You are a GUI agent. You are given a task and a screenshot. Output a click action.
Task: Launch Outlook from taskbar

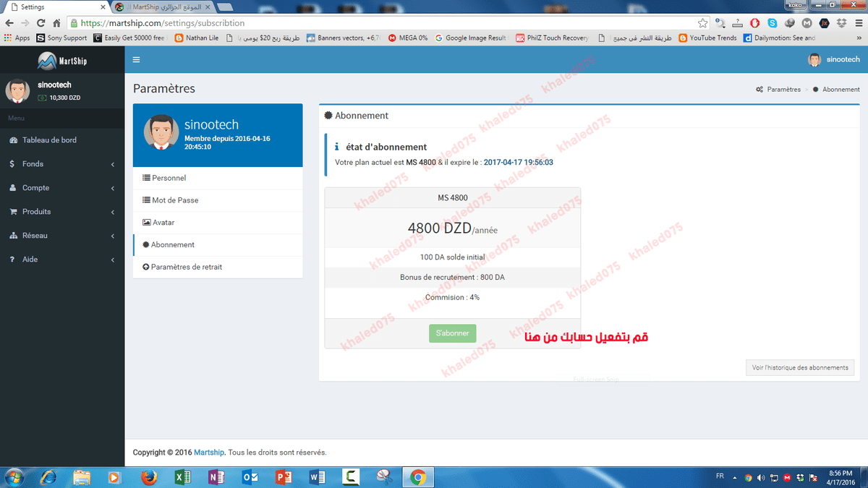[x=250, y=477]
